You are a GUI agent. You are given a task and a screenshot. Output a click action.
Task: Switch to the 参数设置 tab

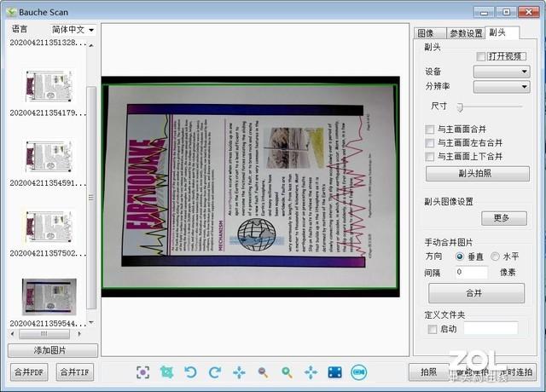pos(466,33)
